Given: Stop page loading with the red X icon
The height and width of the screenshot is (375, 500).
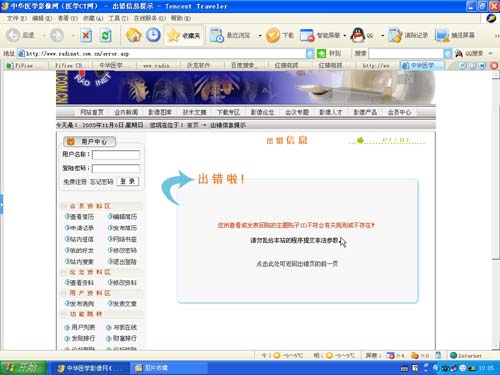Looking at the screenshot, I should [x=86, y=35].
